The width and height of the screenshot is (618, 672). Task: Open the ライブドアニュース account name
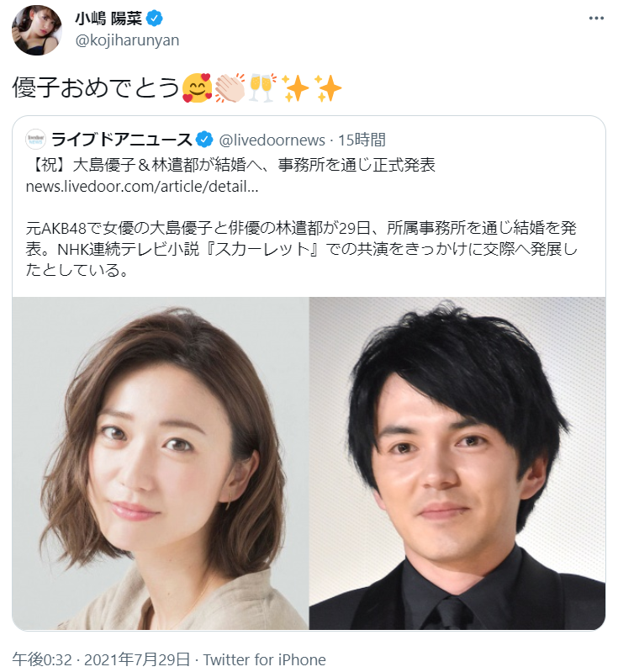click(x=122, y=140)
